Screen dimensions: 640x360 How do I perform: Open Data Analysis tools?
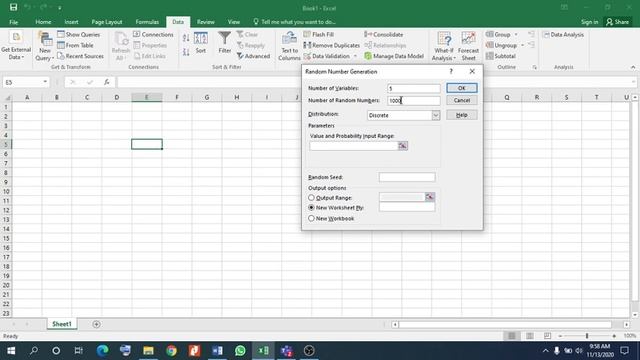pyautogui.click(x=563, y=35)
